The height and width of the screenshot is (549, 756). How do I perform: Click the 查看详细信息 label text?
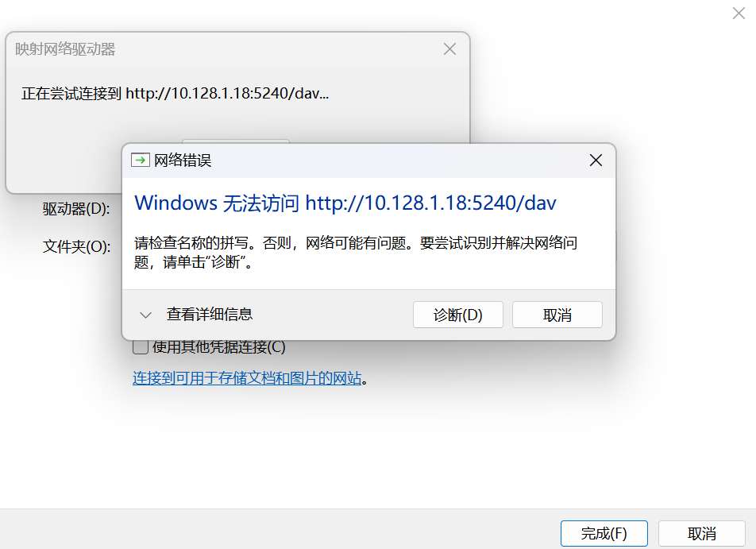(x=210, y=315)
